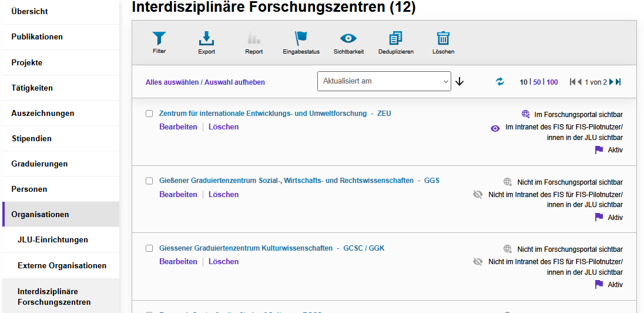Click the refresh list icon
The height and width of the screenshot is (313, 644).
coord(500,81)
